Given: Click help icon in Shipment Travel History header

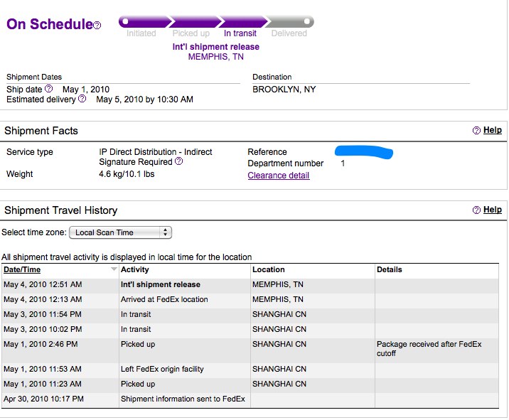Looking at the screenshot, I should click(476, 210).
